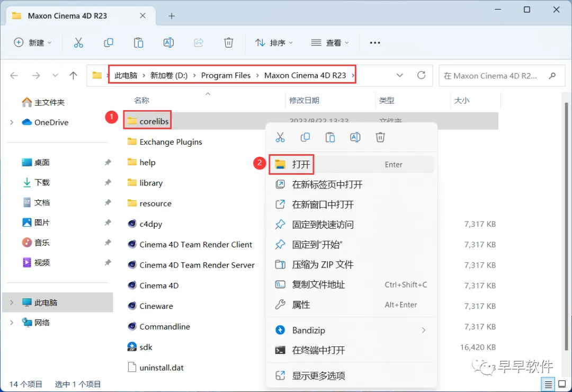The image size is (572, 392).
Task: Choose 固定到快速访问 in context menu
Action: 352,225
